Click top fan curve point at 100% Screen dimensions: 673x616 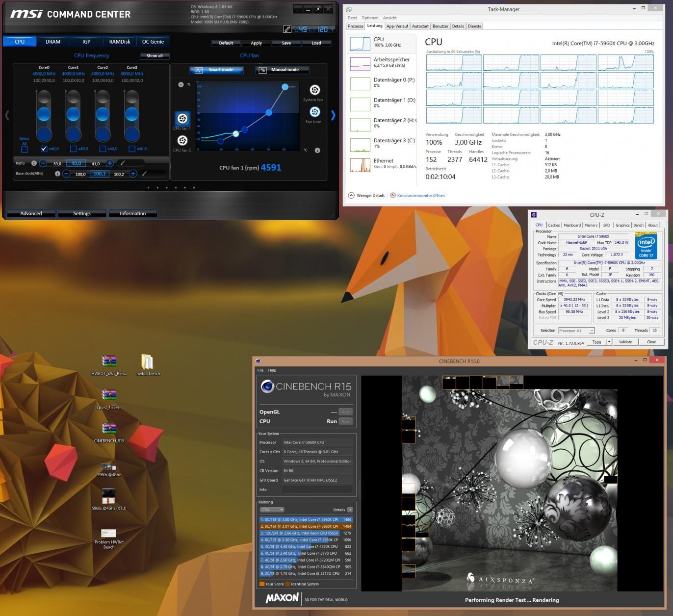pos(285,87)
